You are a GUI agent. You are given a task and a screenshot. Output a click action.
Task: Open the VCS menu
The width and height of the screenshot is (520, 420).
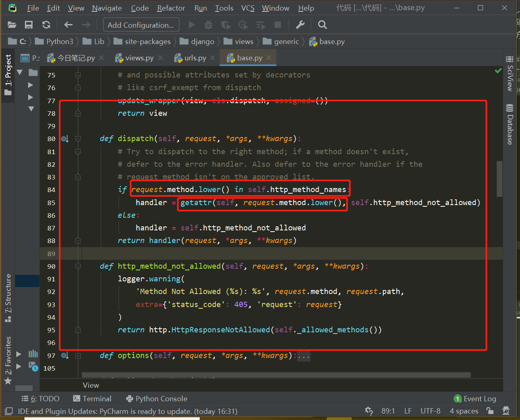248,8
